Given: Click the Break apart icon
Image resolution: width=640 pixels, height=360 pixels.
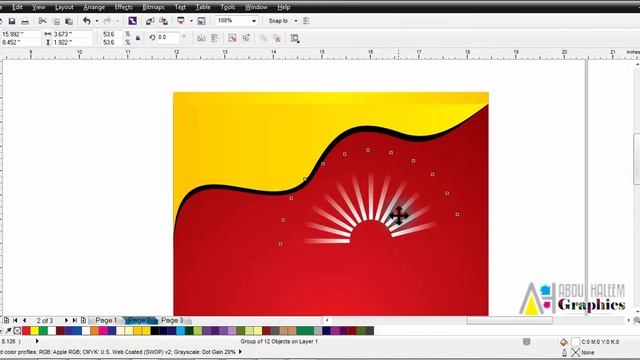Looking at the screenshot, I should point(277,38).
